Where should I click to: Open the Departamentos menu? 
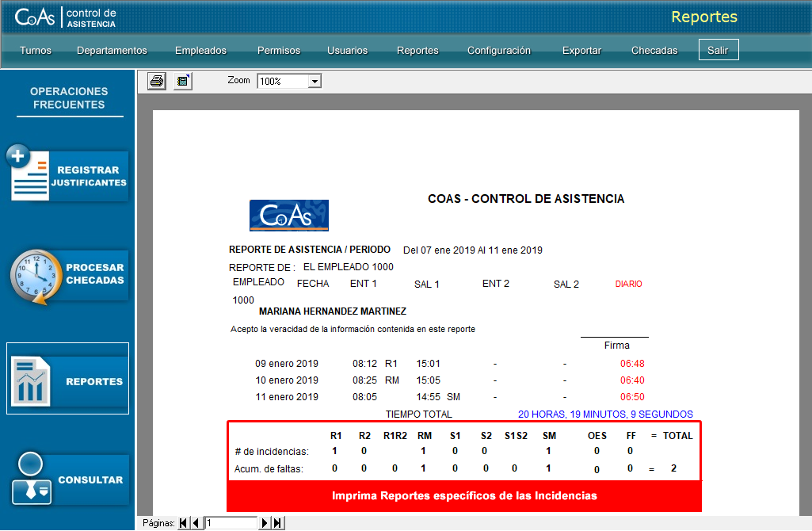(112, 51)
